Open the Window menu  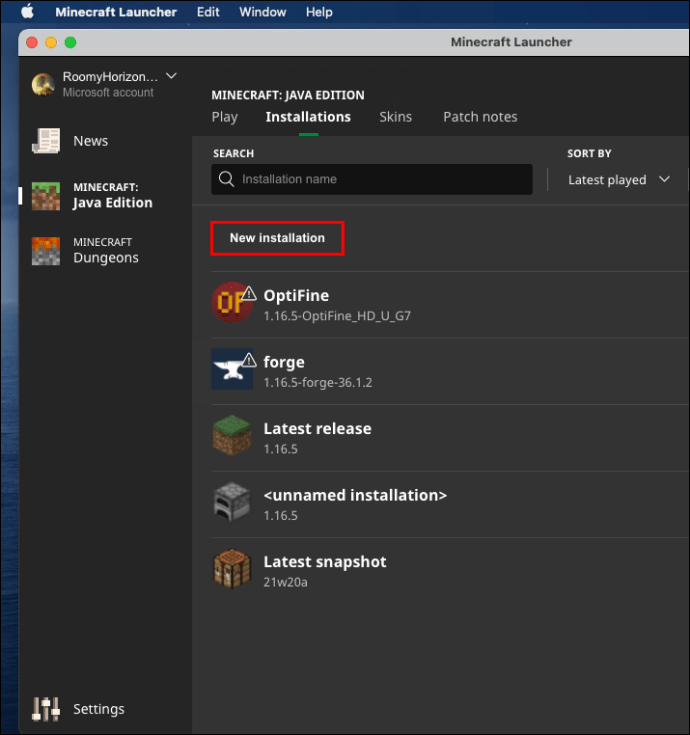262,12
